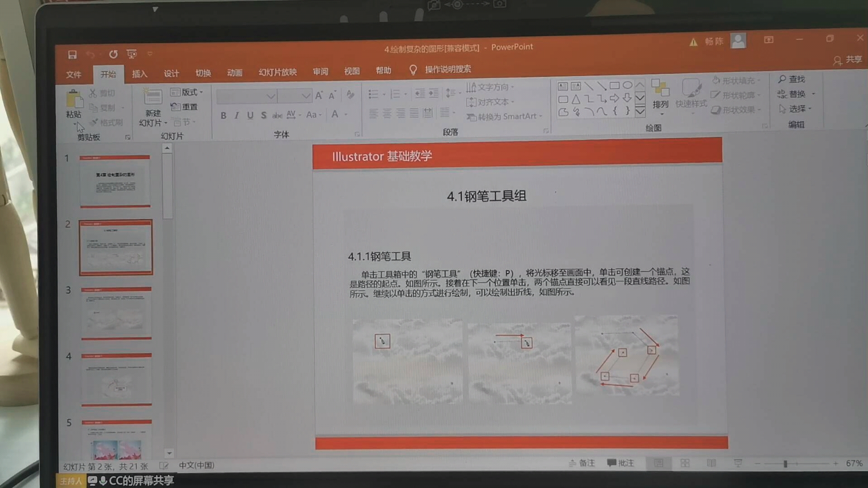Select the rectangle shape in gallery
The image size is (868, 488).
614,86
